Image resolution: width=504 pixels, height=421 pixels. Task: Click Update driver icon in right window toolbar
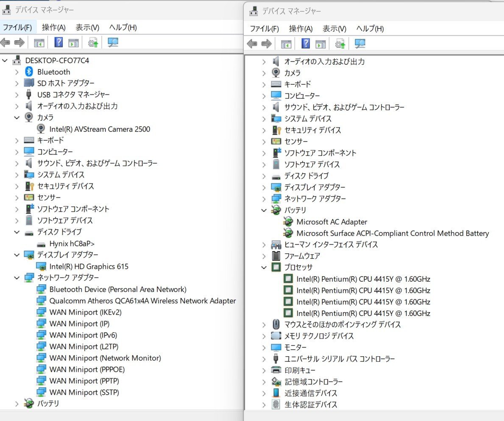click(x=340, y=44)
